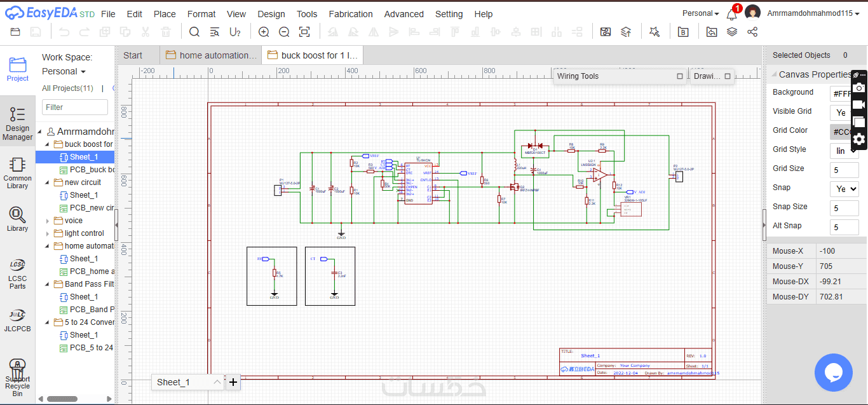The image size is (868, 405).
Task: Open the Design Manager panel
Action: [x=18, y=124]
